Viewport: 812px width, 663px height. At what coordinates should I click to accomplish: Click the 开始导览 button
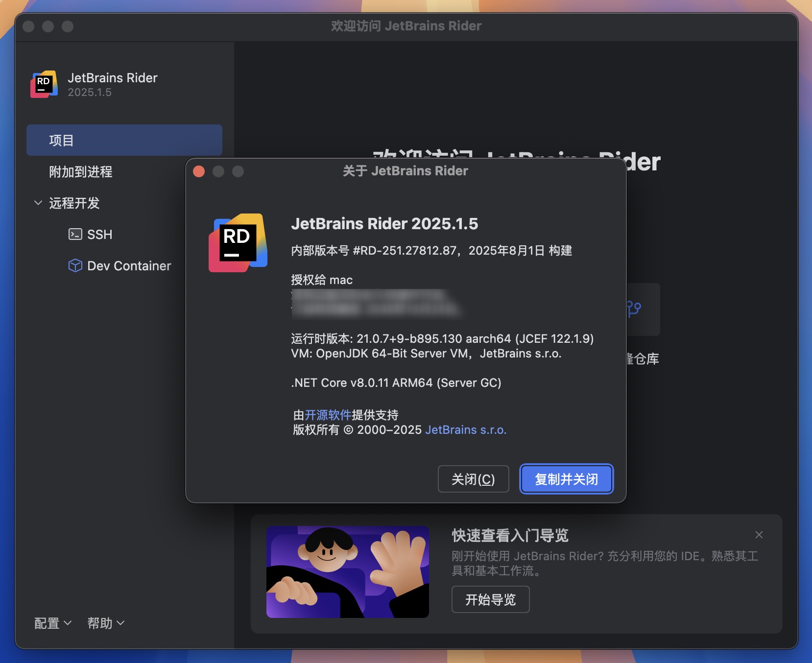click(490, 599)
